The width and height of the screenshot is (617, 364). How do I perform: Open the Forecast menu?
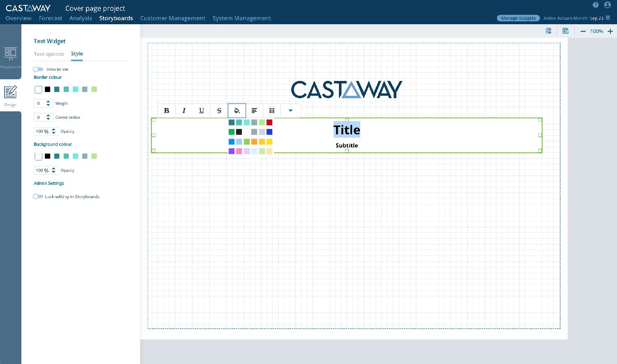(x=51, y=18)
